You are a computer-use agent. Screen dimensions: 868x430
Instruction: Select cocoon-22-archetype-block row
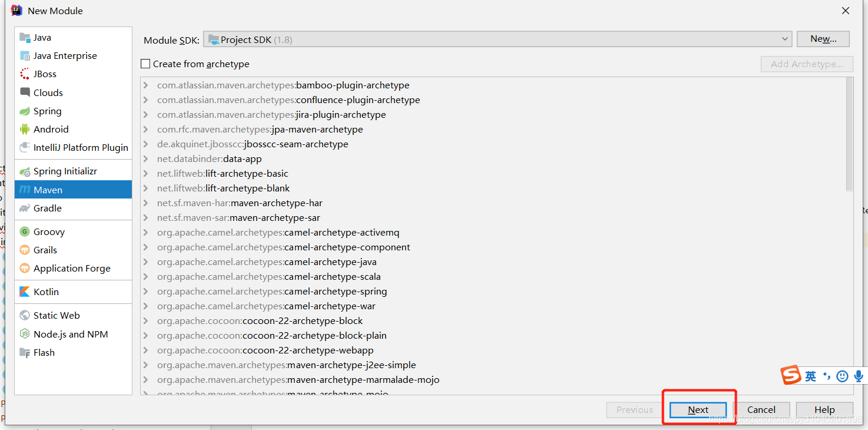493,321
